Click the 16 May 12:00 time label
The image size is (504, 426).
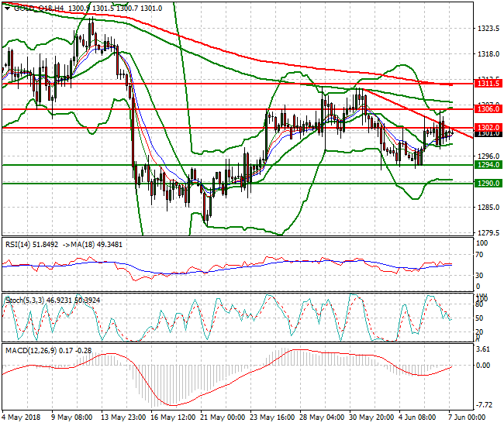pyautogui.click(x=173, y=417)
